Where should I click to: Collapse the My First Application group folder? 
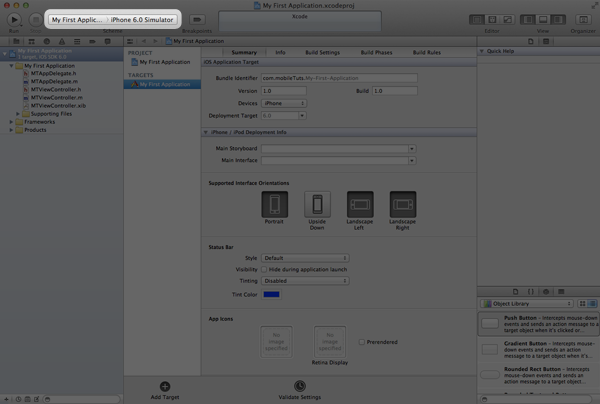tap(11, 66)
